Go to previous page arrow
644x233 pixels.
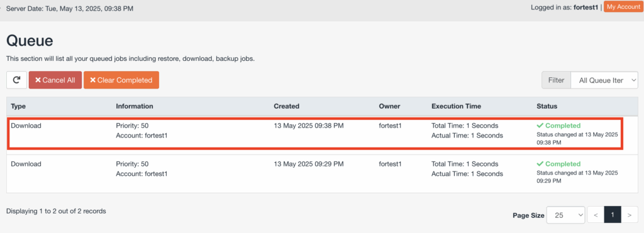click(596, 215)
